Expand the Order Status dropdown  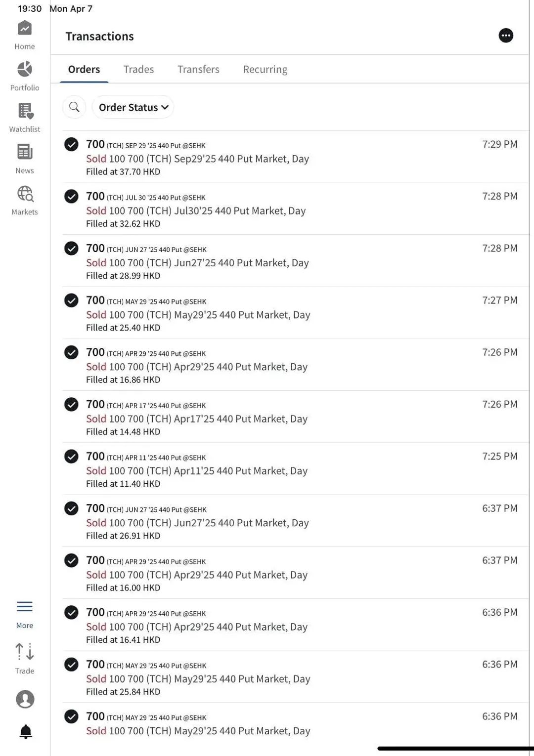click(x=133, y=107)
